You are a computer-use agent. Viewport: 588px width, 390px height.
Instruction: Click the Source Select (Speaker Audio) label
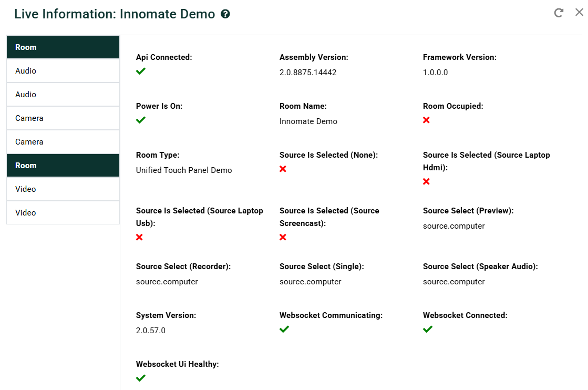pyautogui.click(x=480, y=266)
